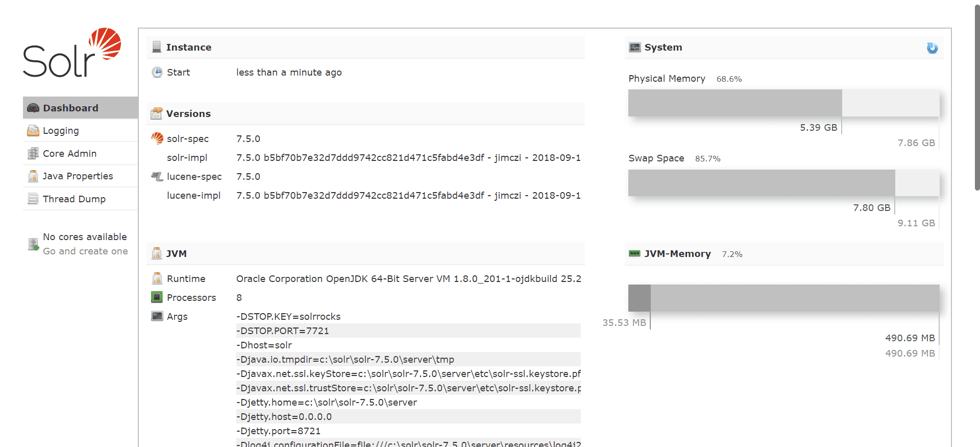
Task: Select the solr-impl version string
Action: pyautogui.click(x=408, y=158)
